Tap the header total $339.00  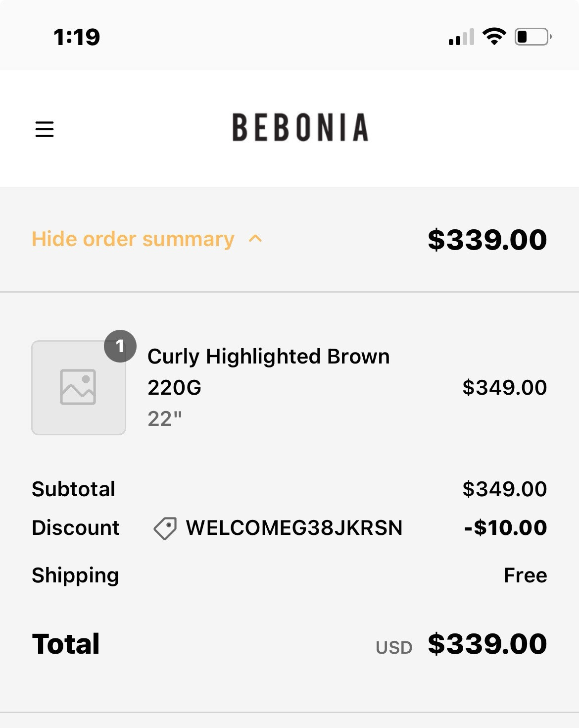487,240
